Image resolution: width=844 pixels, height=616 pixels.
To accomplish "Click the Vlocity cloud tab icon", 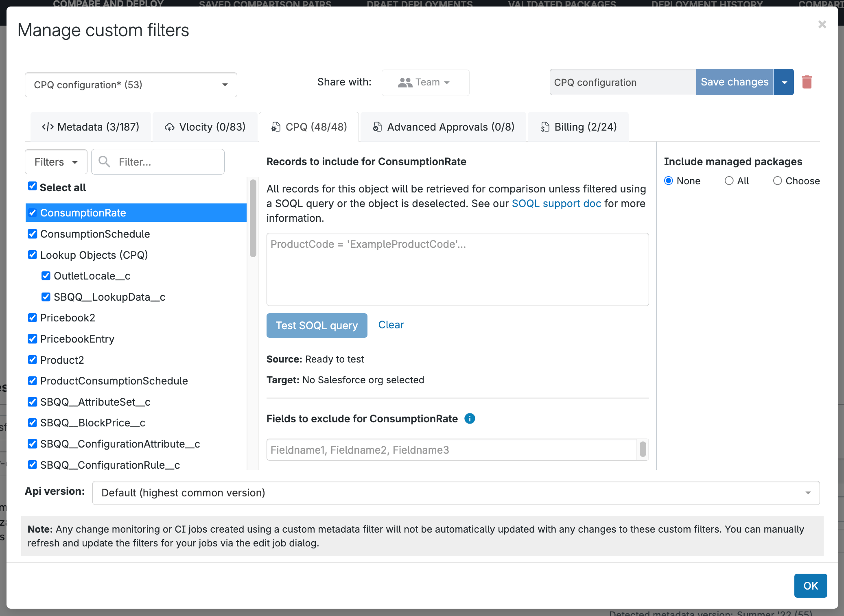I will pyautogui.click(x=169, y=127).
